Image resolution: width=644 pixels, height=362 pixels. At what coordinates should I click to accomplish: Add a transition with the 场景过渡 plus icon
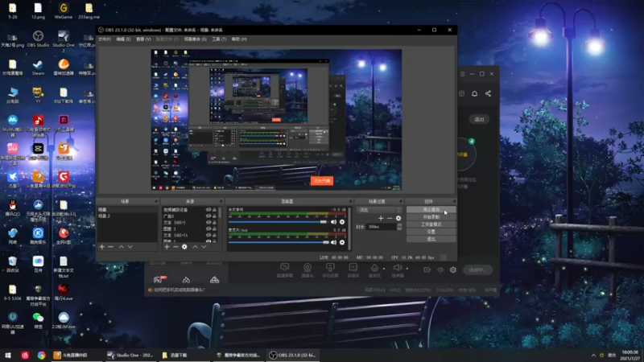[x=381, y=218]
